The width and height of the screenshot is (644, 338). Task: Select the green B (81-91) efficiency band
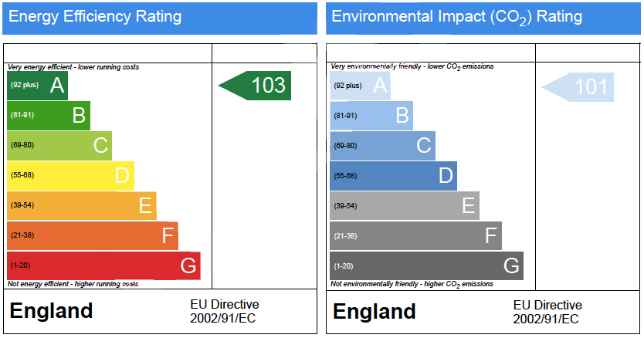[49, 116]
